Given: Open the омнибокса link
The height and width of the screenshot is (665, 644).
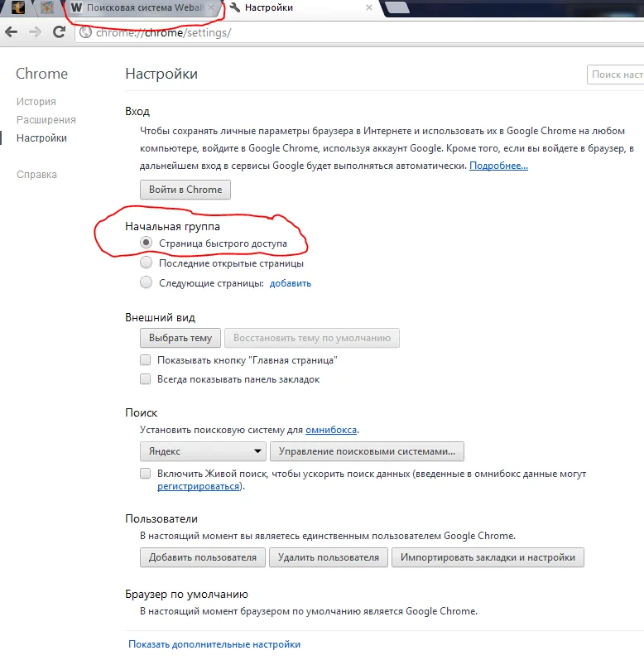Looking at the screenshot, I should tap(331, 430).
